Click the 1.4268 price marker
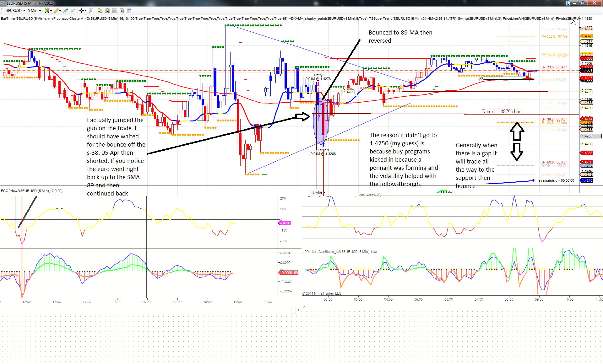603x364 pixels. pos(587,130)
